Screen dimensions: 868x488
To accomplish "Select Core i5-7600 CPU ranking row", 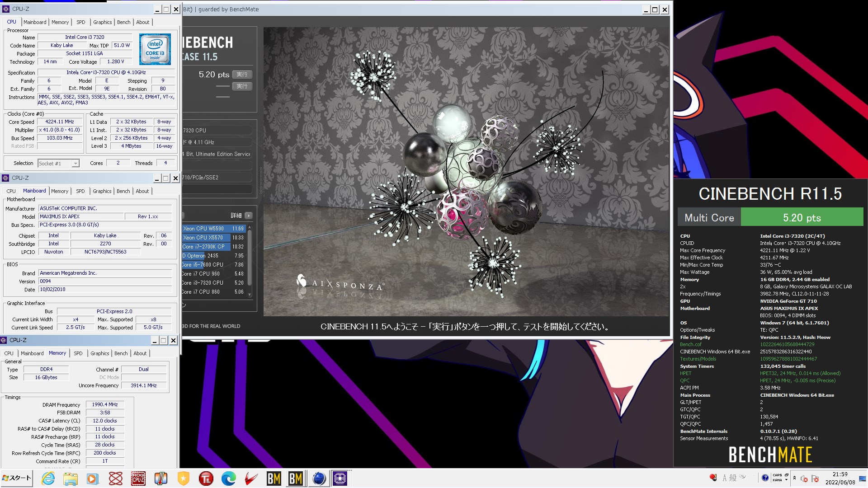I will (213, 265).
